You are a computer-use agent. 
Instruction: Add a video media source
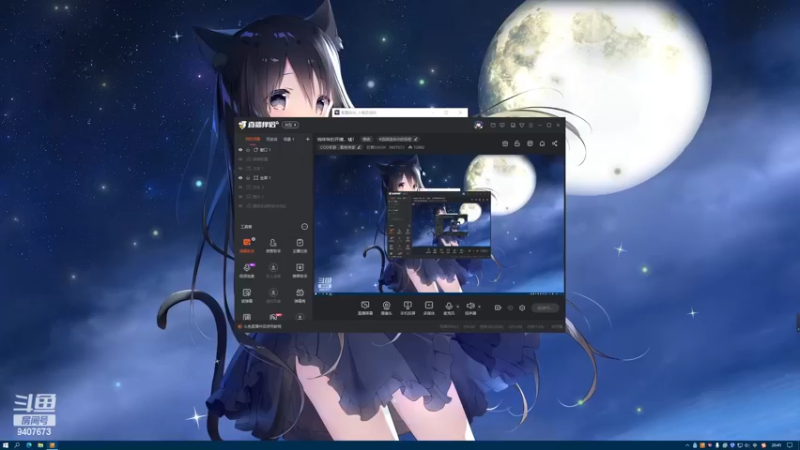pos(429,307)
